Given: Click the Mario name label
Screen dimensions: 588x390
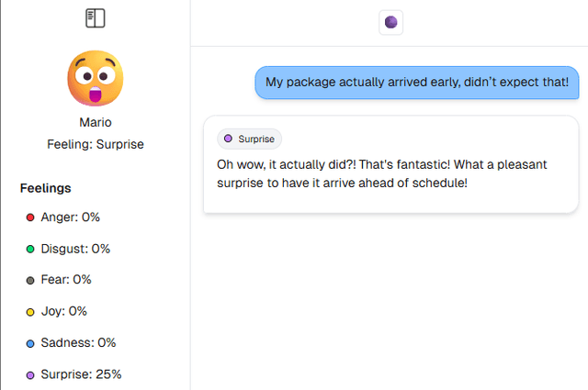Looking at the screenshot, I should pyautogui.click(x=96, y=122).
